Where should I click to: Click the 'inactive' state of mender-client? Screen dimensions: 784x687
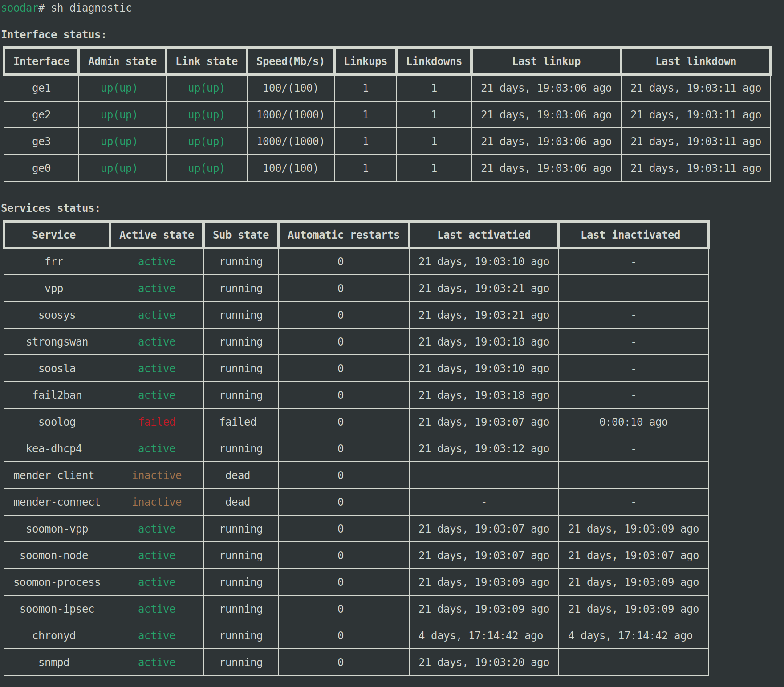click(157, 476)
